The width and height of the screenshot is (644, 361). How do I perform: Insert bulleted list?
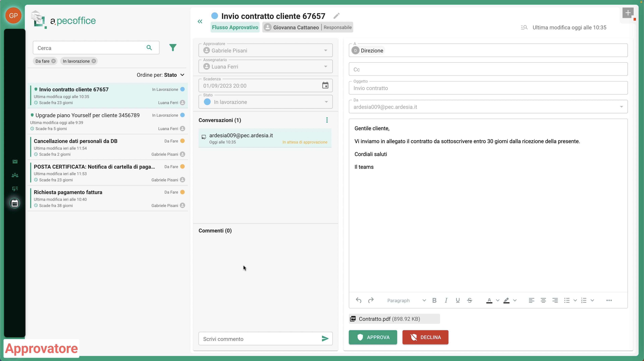coord(567,300)
